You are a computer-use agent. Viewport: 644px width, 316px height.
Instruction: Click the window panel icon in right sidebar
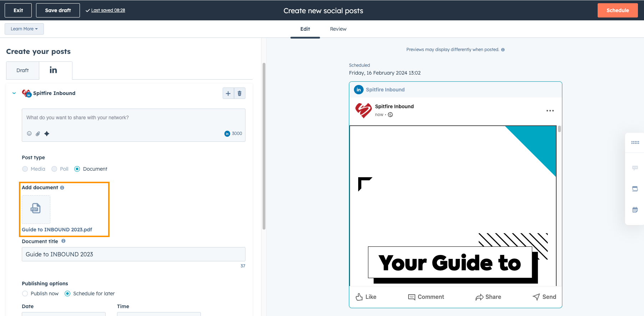pyautogui.click(x=635, y=189)
